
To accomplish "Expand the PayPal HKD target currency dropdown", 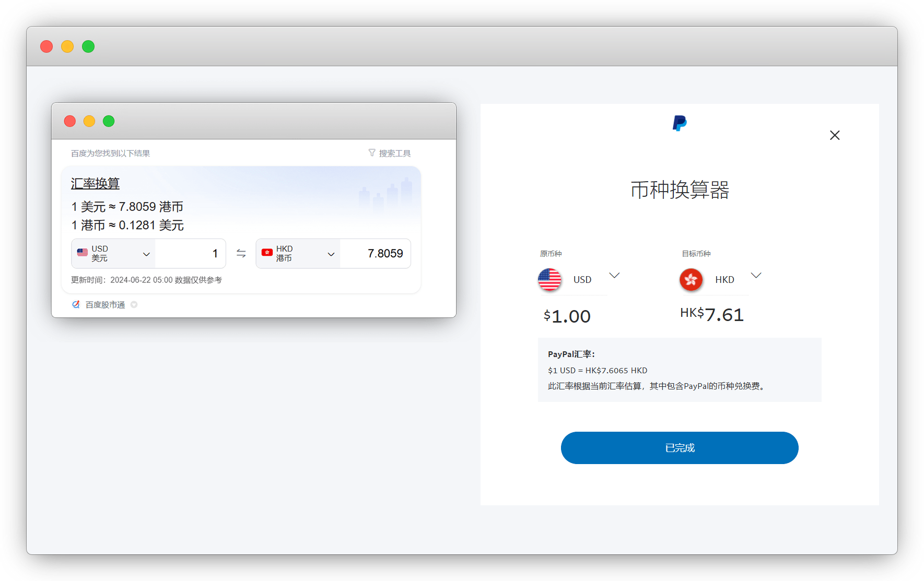I will coord(756,275).
